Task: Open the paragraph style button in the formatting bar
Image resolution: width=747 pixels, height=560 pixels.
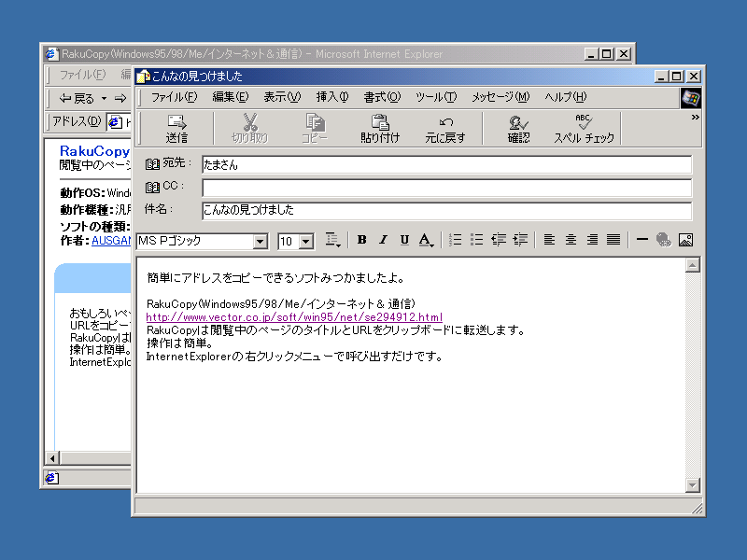Action: 332,240
